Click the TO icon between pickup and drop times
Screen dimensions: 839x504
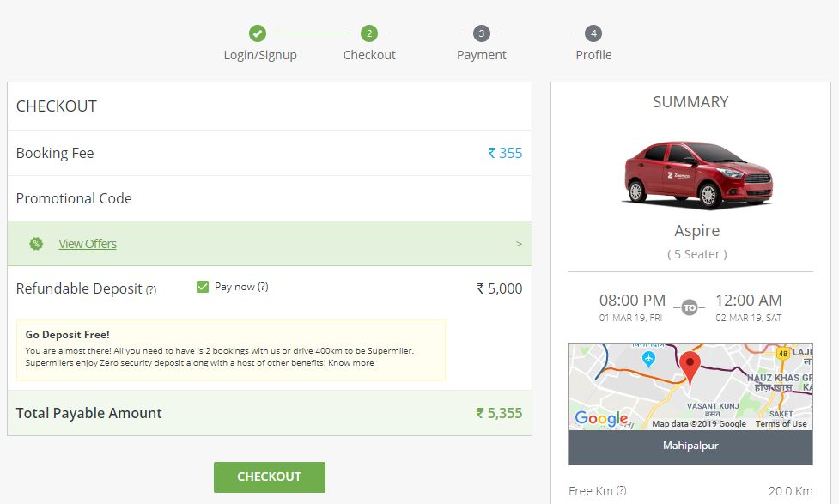tap(689, 307)
